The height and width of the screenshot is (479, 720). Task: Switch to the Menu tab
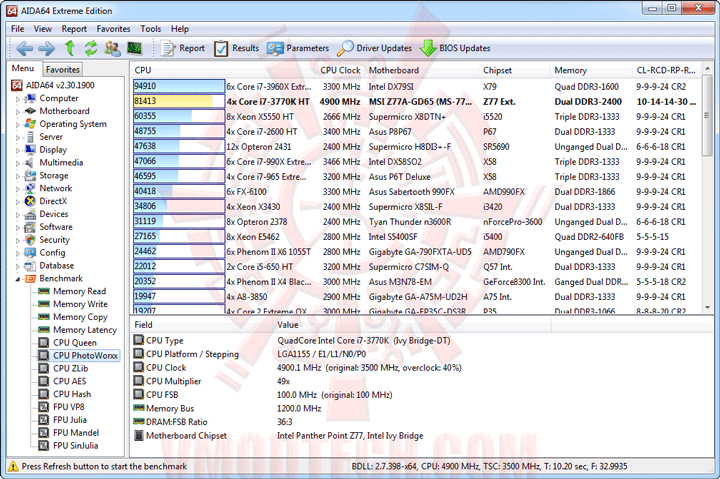[x=23, y=68]
